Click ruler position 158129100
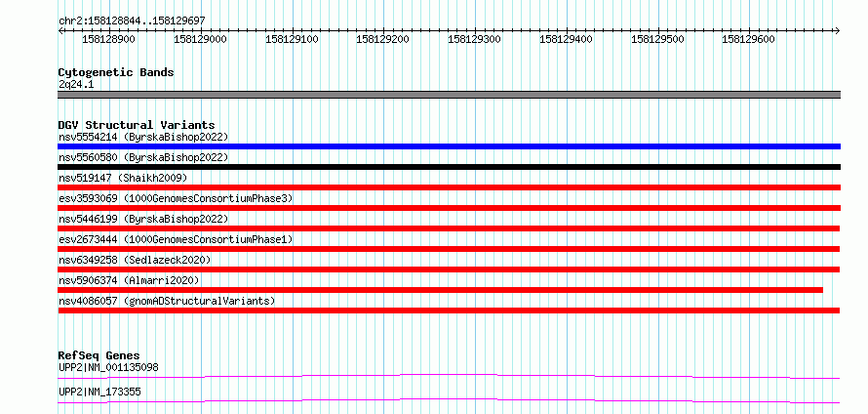The height and width of the screenshot is (414, 868). tap(293, 39)
